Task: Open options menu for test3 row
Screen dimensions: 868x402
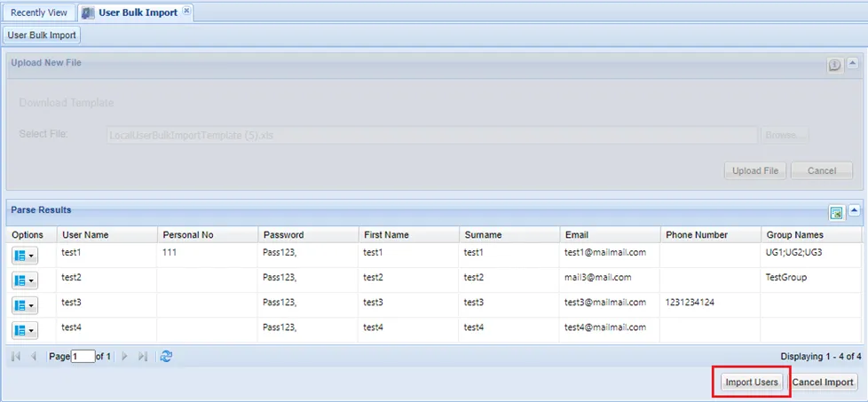Action: [x=24, y=305]
